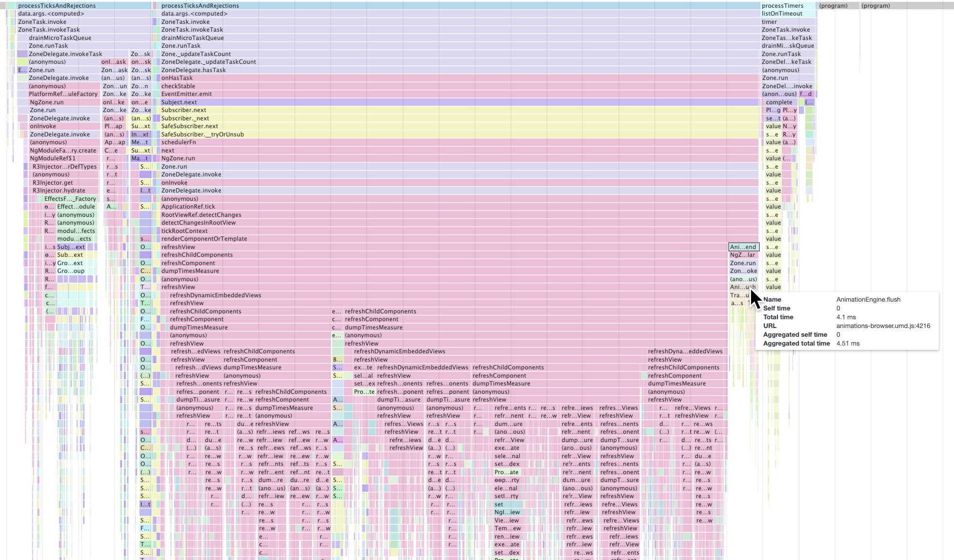Click the 'timer' flame block

tap(788, 22)
